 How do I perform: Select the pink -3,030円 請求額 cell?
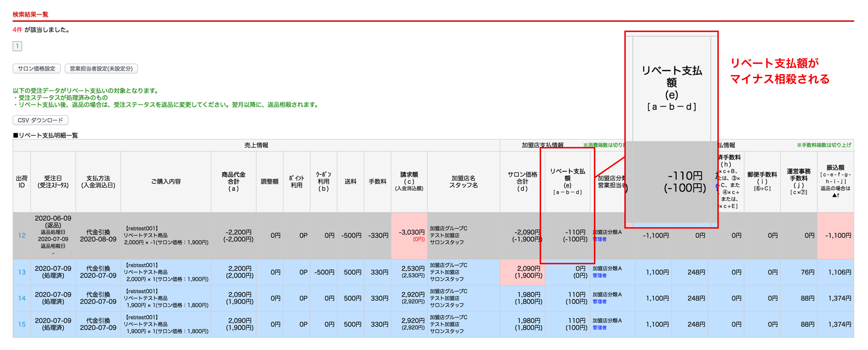point(409,236)
